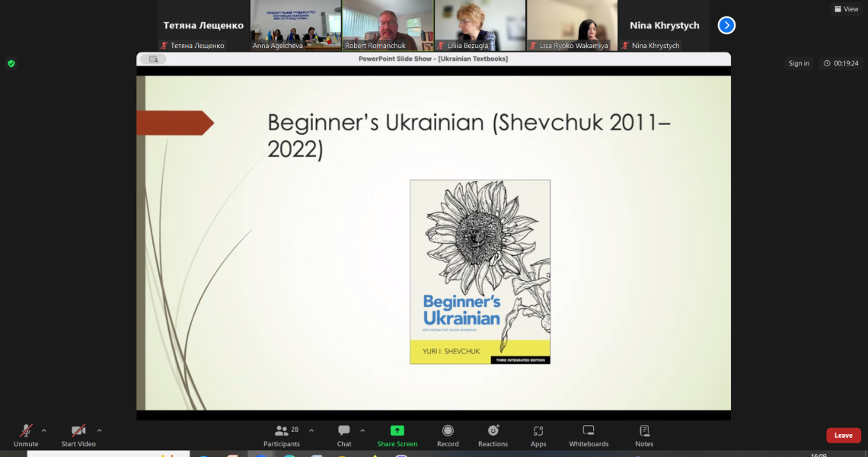Expand the arrow next to Chat
This screenshot has height=457, width=868.
click(362, 430)
